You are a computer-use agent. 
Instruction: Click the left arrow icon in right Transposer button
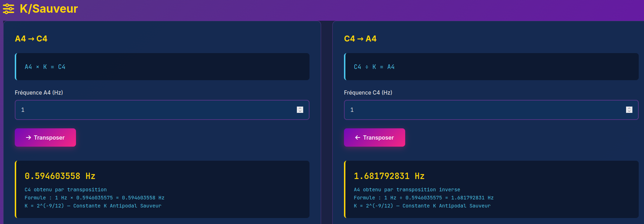pos(358,137)
